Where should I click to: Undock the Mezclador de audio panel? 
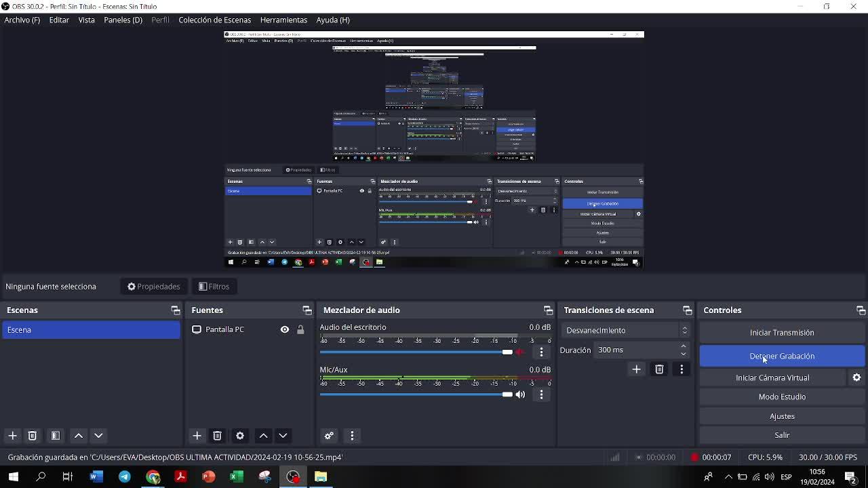point(548,310)
